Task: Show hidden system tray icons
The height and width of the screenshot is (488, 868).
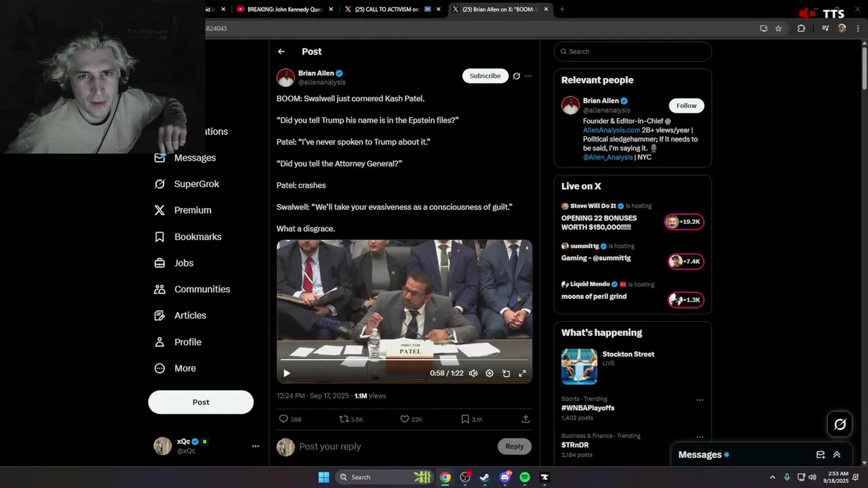Action: tap(772, 477)
